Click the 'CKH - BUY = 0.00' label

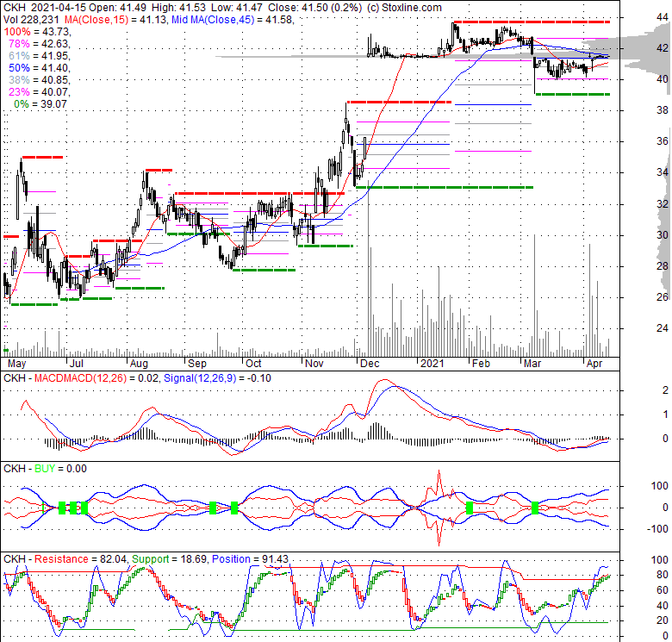coord(45,469)
